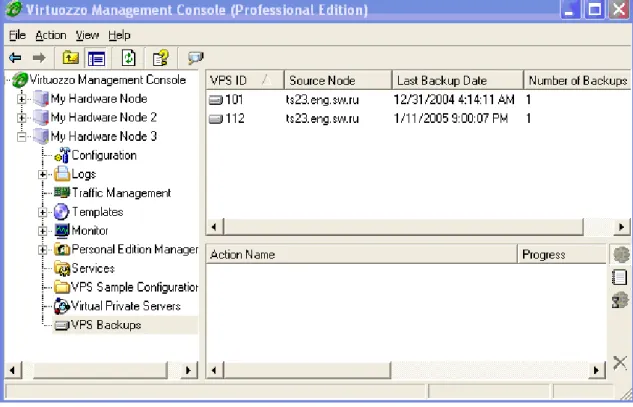Click the My Hardware Node 3 server icon
Image resolution: width=633 pixels, height=407 pixels.
(x=41, y=136)
